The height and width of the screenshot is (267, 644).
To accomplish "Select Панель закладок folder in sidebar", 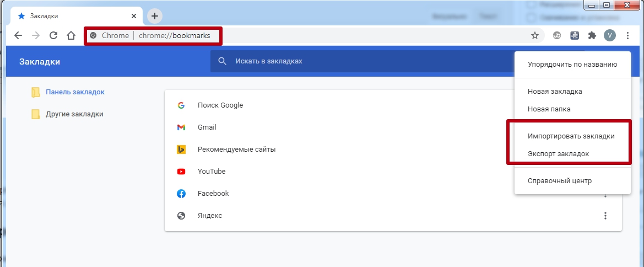I will tap(75, 92).
